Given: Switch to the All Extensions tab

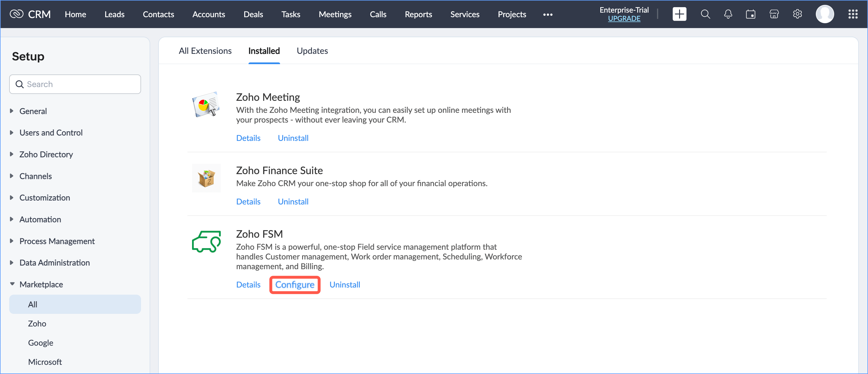Looking at the screenshot, I should tap(205, 51).
